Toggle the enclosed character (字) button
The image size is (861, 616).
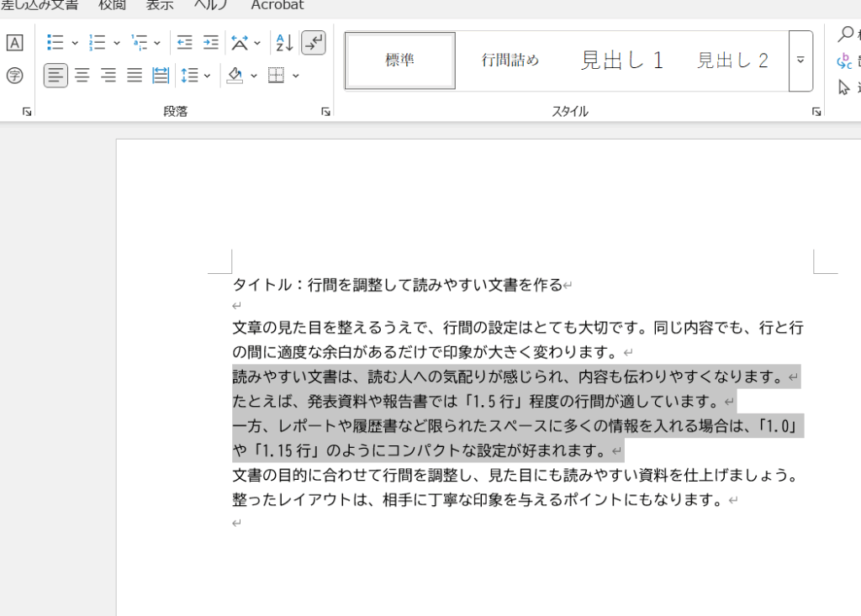coord(14,76)
